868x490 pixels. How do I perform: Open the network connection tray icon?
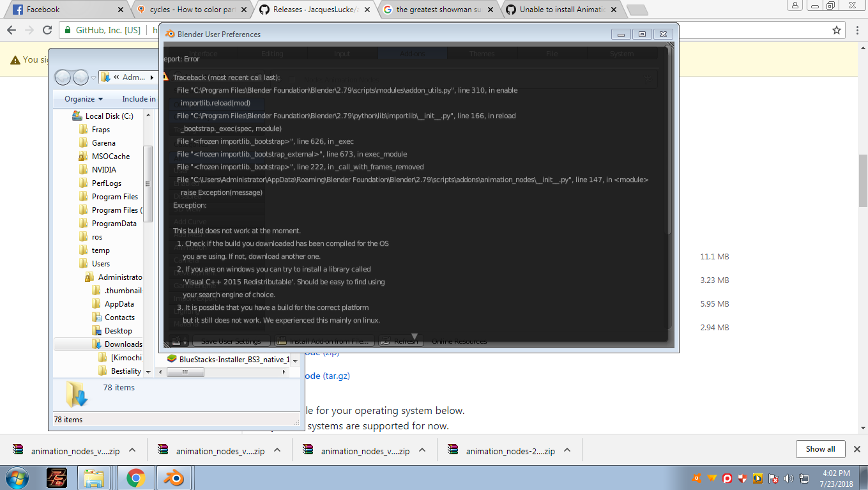803,478
